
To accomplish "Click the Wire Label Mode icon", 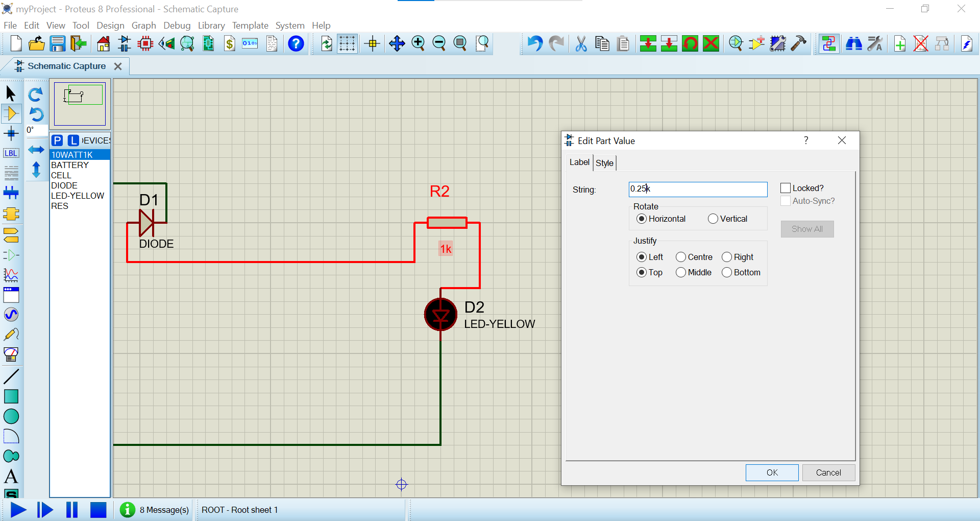I will tap(11, 153).
